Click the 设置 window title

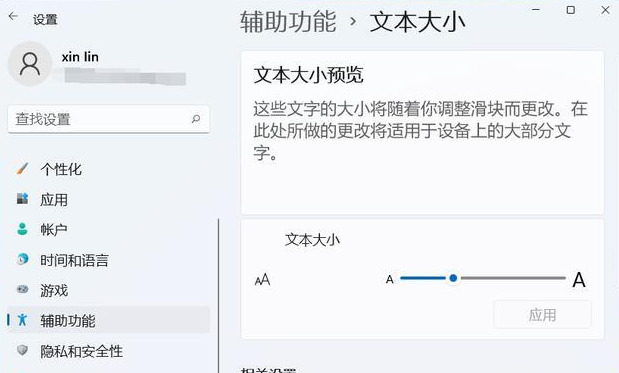[45, 20]
